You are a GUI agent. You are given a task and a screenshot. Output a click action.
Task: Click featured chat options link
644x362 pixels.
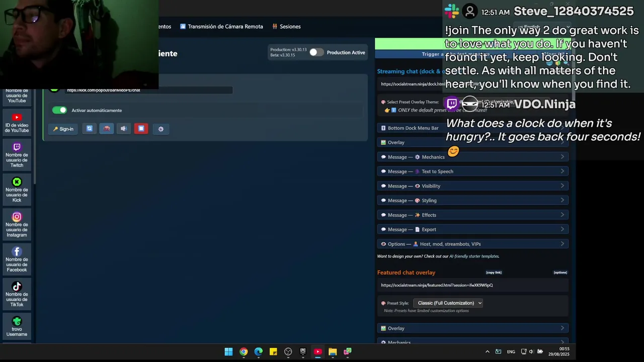pos(560,273)
